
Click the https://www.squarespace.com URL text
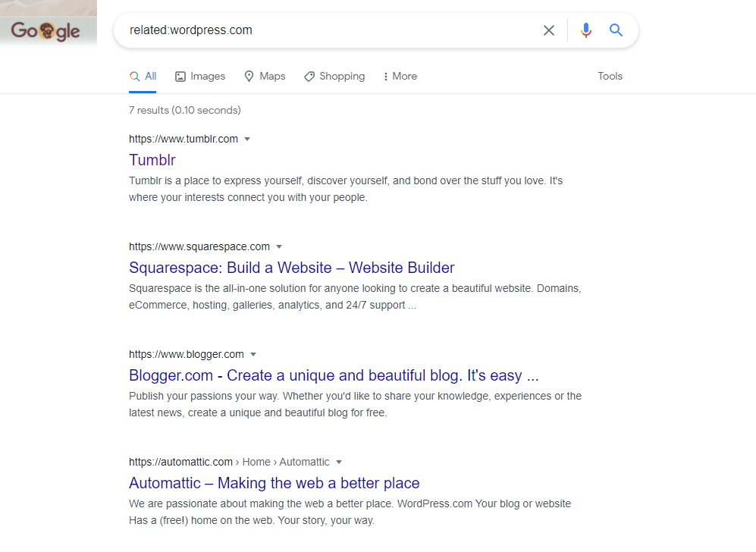(199, 246)
